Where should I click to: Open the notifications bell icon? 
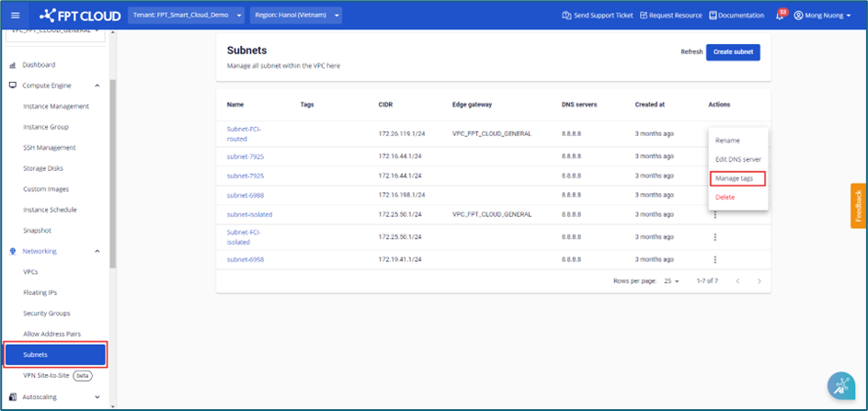(x=780, y=16)
